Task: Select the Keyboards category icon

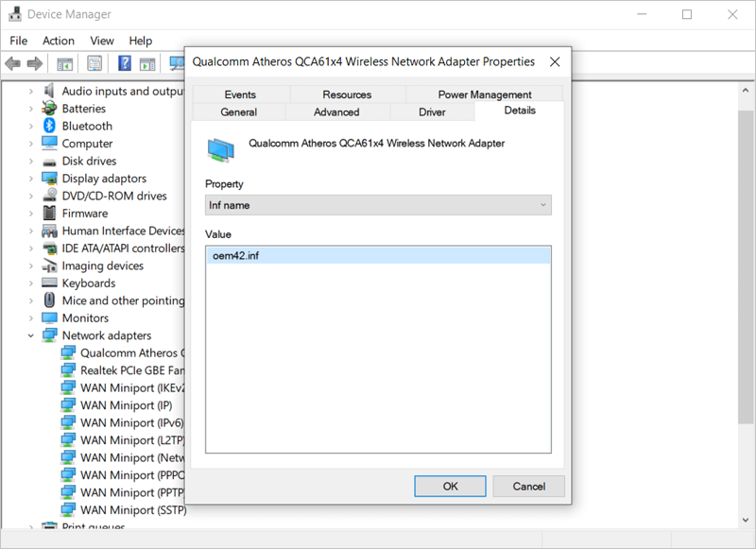Action: click(x=48, y=283)
